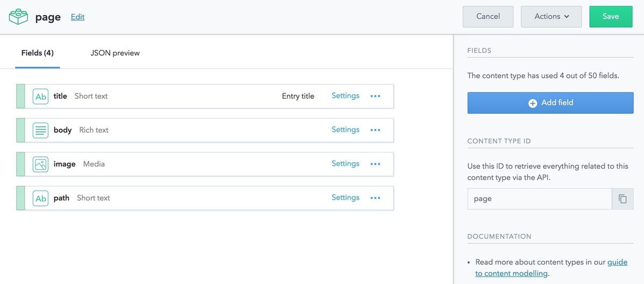This screenshot has width=644, height=284.
Task: Click the path field's Ab text icon
Action: click(40, 198)
